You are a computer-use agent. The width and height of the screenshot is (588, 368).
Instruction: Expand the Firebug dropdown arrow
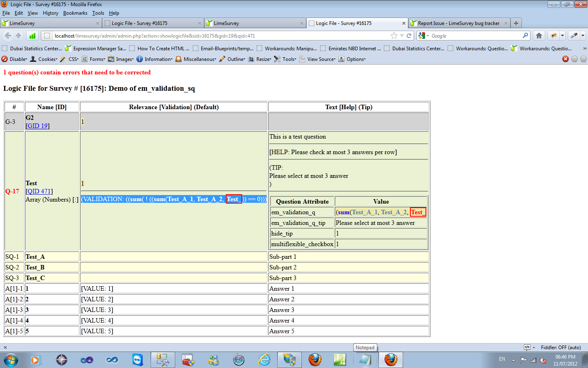tap(562, 36)
